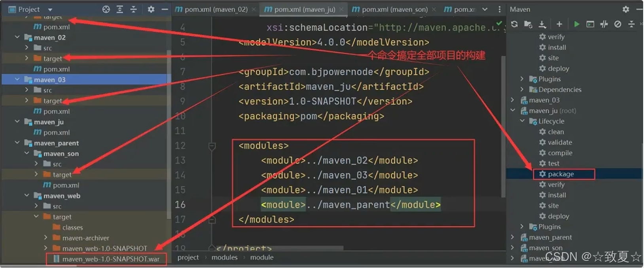
Task: Click fold end marker at line 17
Action: [212, 220]
